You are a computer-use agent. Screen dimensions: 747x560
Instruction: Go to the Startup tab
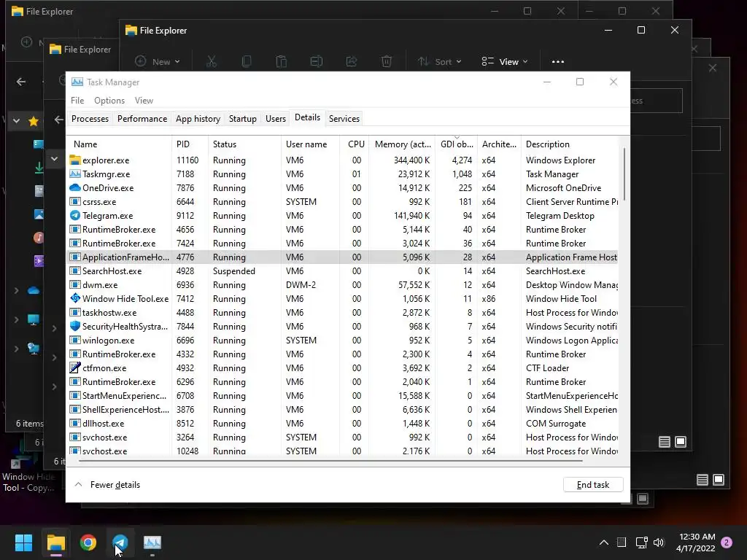(x=242, y=119)
